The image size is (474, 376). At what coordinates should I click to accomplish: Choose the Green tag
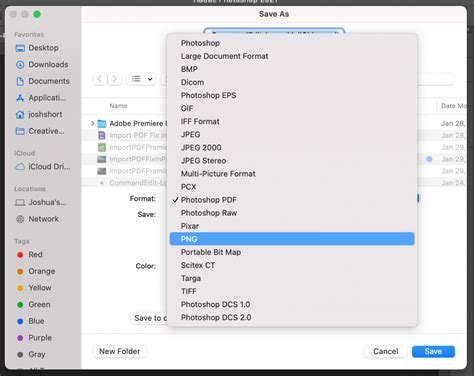[33, 305]
